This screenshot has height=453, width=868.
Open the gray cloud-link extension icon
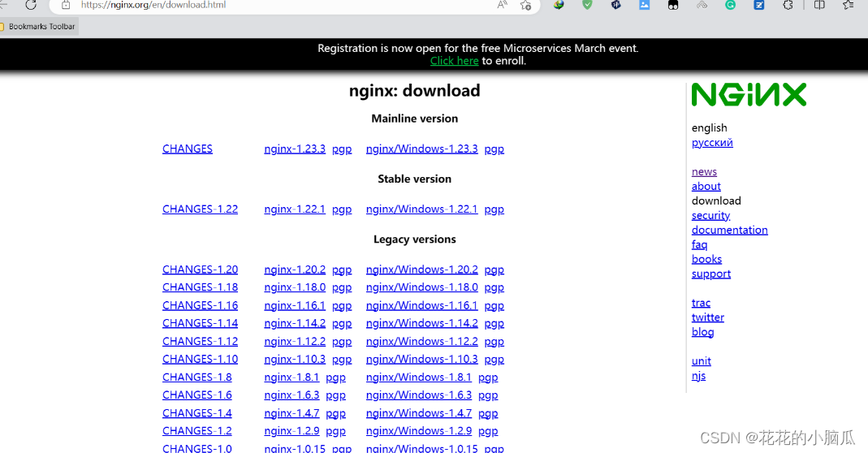702,5
